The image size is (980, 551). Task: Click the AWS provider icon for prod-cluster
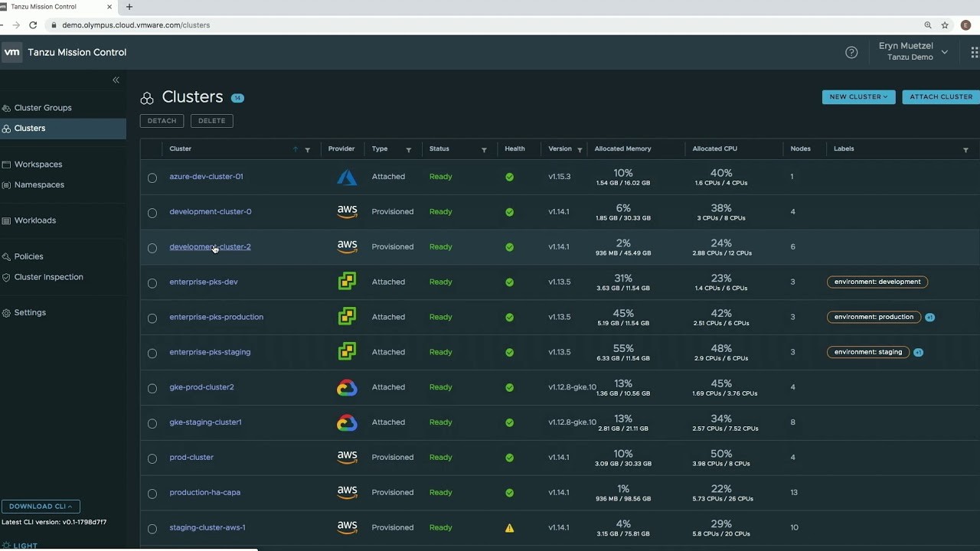click(x=347, y=458)
